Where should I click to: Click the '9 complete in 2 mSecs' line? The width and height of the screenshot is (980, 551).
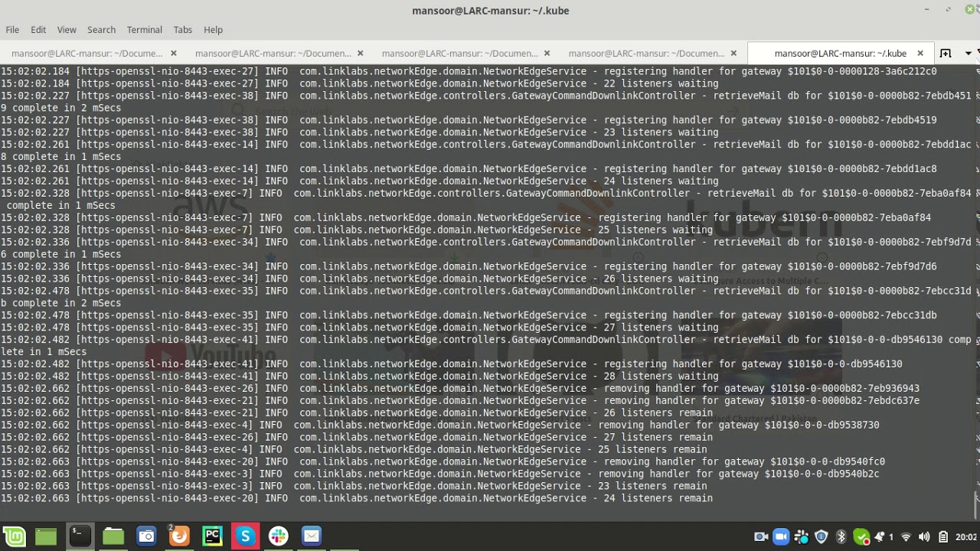pos(60,108)
